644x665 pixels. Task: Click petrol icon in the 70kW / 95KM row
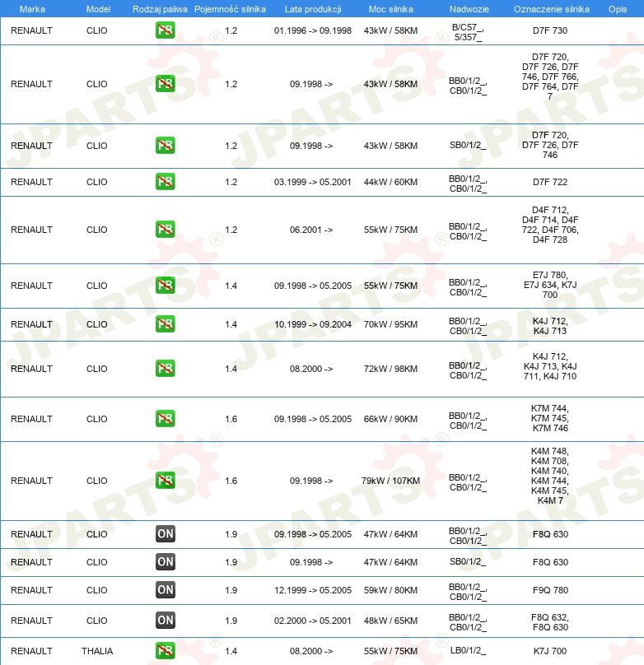(x=165, y=323)
